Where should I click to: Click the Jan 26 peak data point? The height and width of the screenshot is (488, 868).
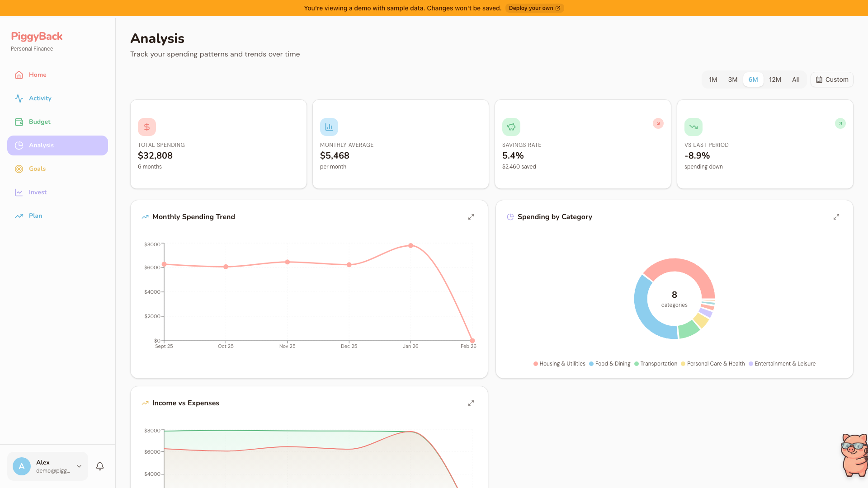[x=410, y=246]
